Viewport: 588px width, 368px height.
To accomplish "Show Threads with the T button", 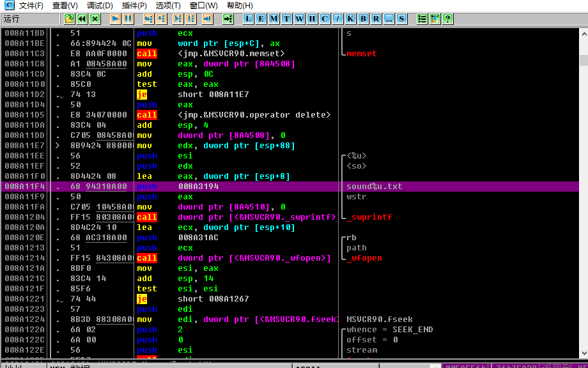I will (286, 19).
